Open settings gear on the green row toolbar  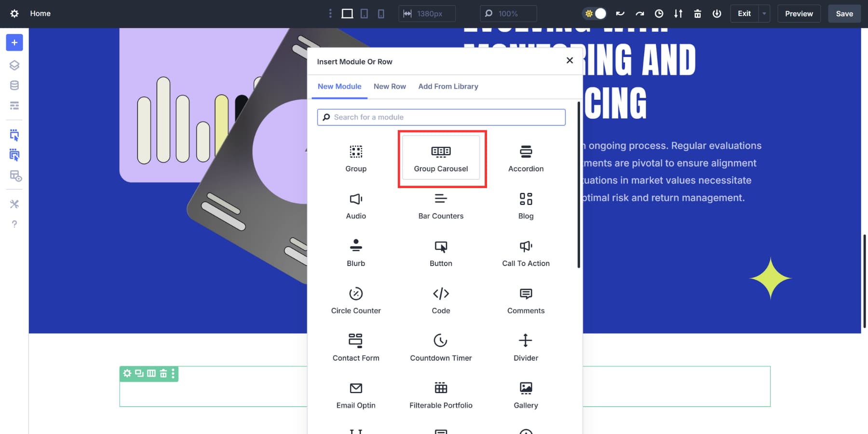click(x=127, y=373)
